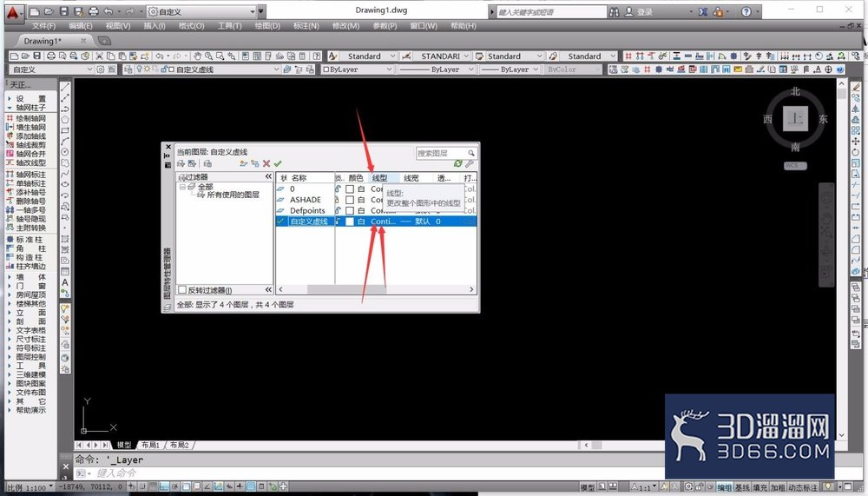Select the Pan hand tool
This screenshot has height=496, width=868.
197,56
